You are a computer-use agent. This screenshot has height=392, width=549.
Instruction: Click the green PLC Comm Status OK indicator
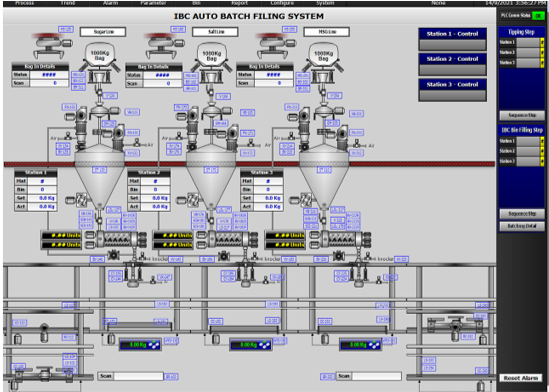click(538, 16)
